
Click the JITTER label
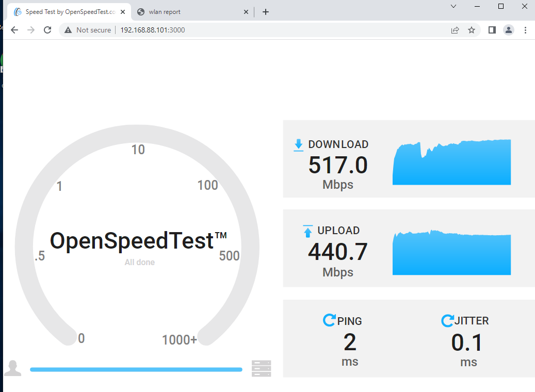coord(472,321)
